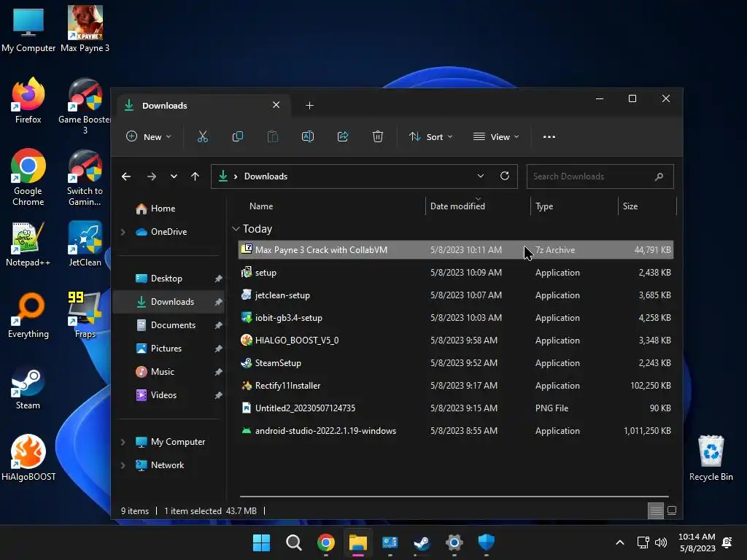747x560 pixels.
Task: Open the Sort dropdown menu
Action: point(430,136)
